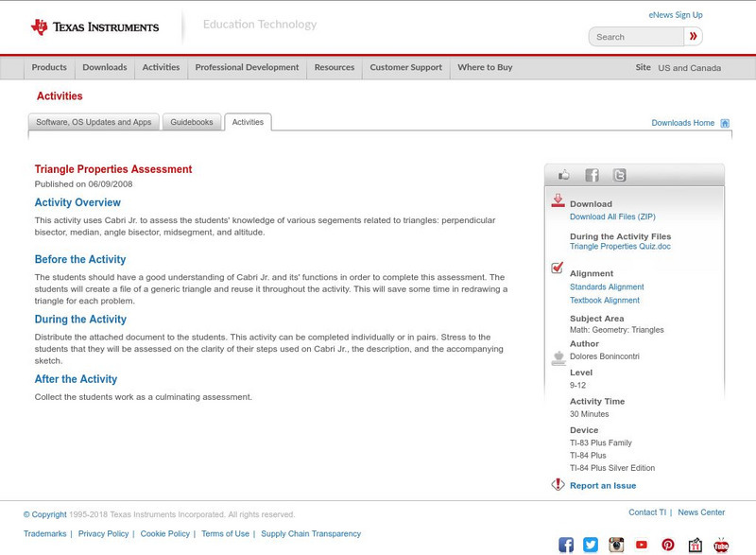Click the Report an Issue warning icon
756x555 pixels.
[558, 484]
